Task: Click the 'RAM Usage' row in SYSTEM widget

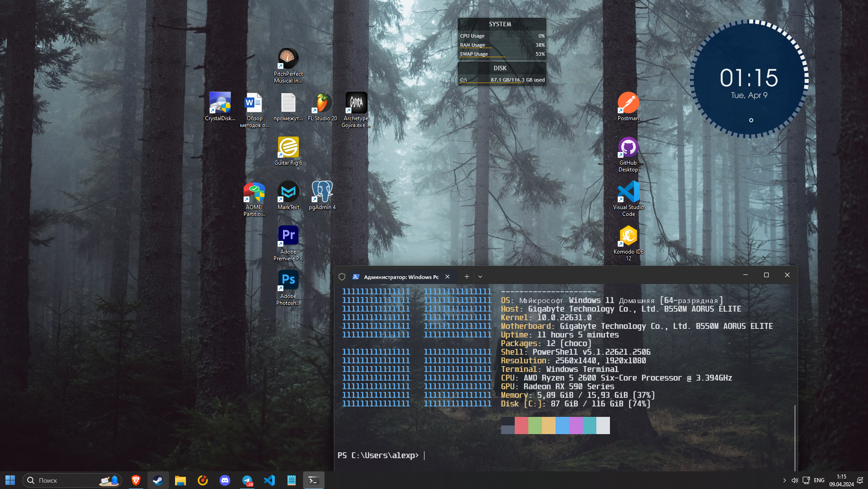Action: (502, 45)
